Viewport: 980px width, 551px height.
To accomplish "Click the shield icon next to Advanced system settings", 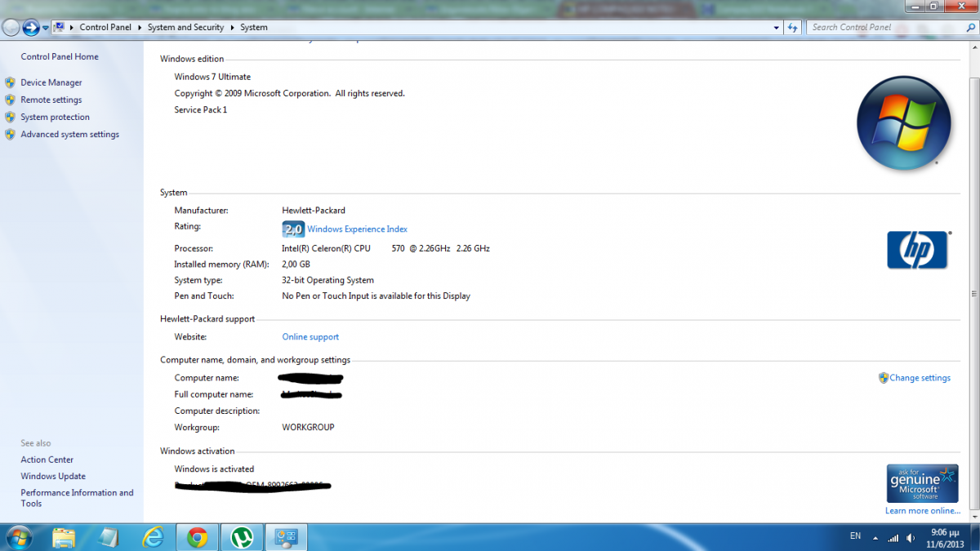I will click(10, 134).
